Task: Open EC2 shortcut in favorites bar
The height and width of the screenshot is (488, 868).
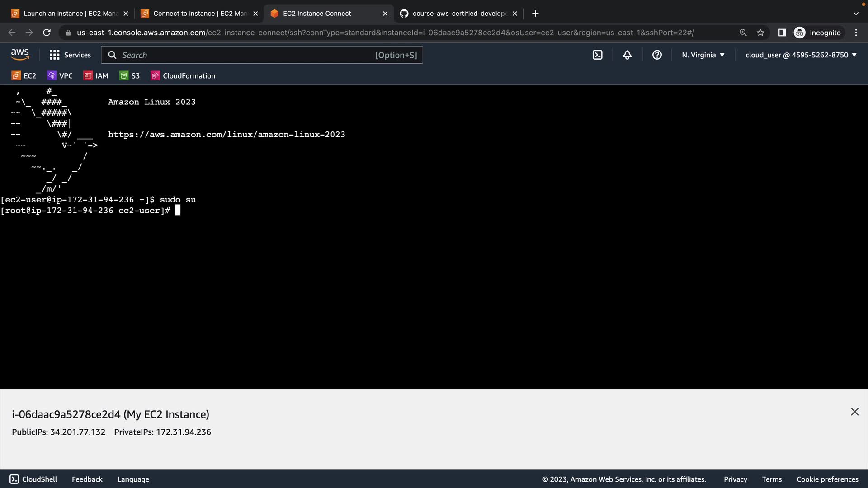Action: (24, 76)
